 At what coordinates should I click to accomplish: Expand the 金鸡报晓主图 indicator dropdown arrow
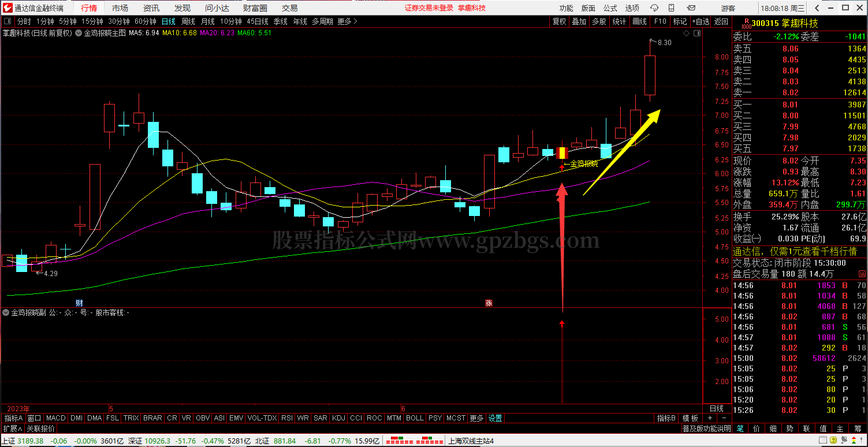click(x=79, y=33)
